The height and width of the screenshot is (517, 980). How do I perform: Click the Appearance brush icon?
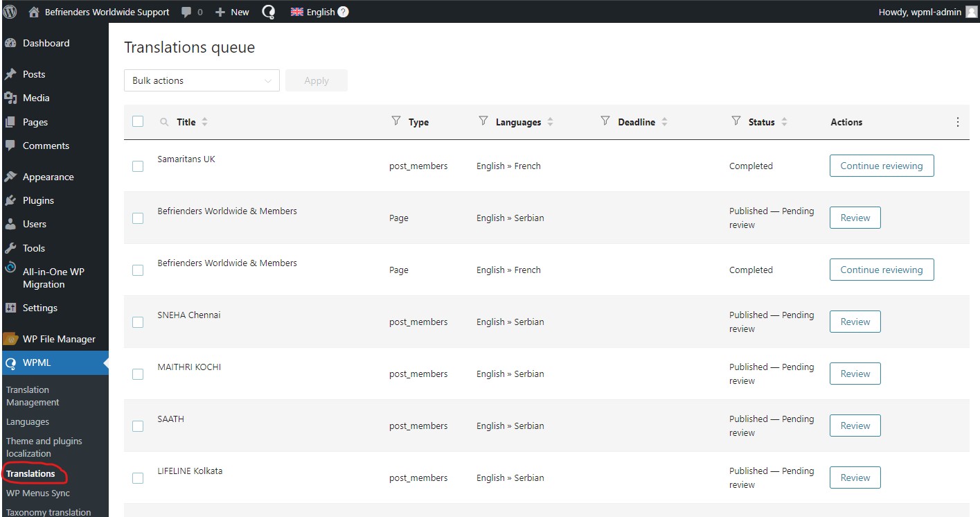pos(10,177)
